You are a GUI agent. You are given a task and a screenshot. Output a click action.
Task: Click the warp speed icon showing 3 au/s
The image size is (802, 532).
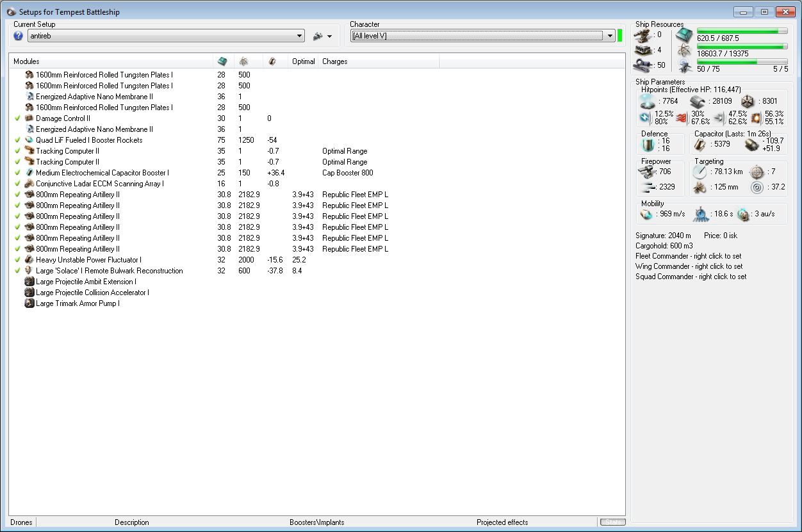(743, 214)
